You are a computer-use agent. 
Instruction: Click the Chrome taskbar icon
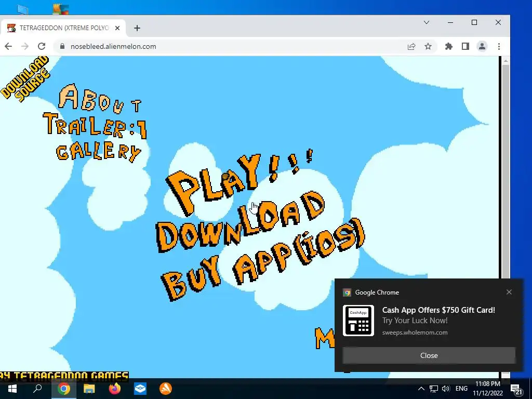click(64, 389)
